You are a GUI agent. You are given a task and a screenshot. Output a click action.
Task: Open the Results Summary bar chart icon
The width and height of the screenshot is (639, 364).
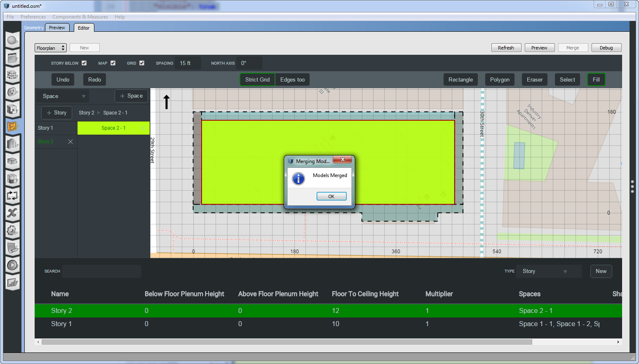click(12, 282)
